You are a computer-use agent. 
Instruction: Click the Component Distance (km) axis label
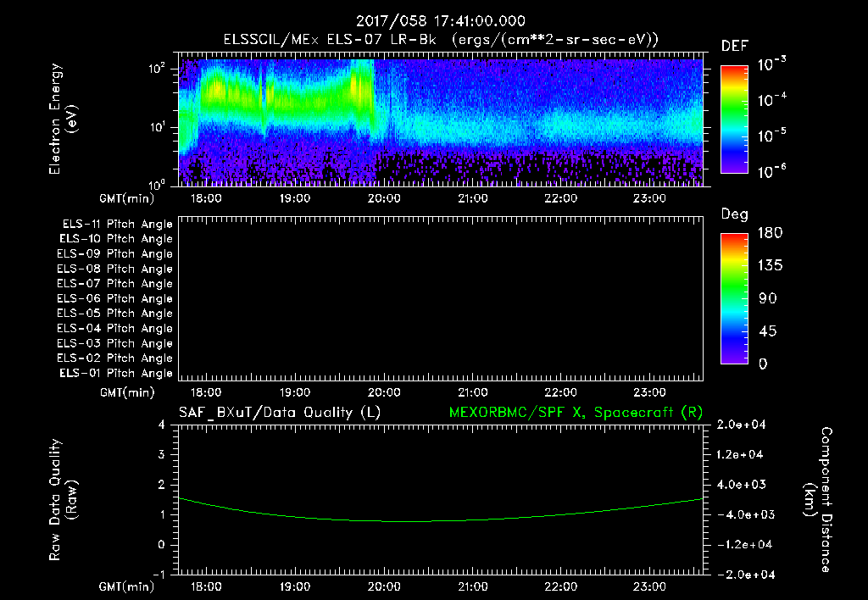pyautogui.click(x=818, y=500)
